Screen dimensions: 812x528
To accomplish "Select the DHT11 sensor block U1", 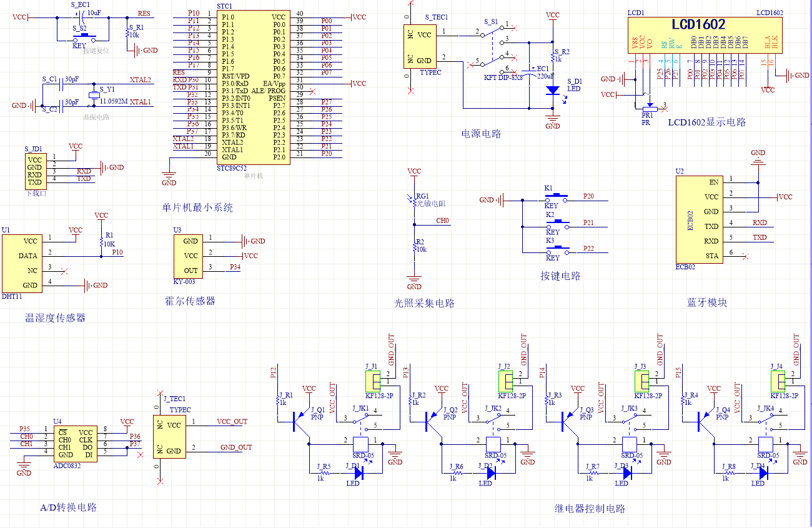I will click(x=22, y=262).
